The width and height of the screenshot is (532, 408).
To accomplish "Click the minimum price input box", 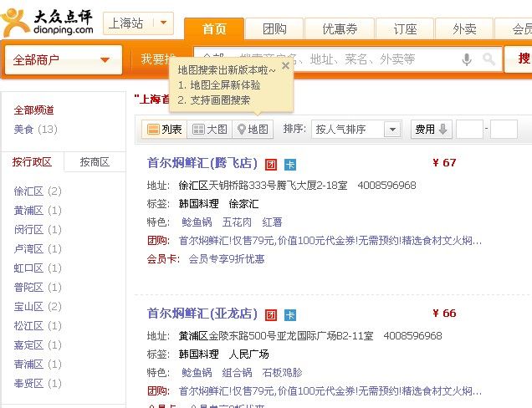I will (469, 130).
